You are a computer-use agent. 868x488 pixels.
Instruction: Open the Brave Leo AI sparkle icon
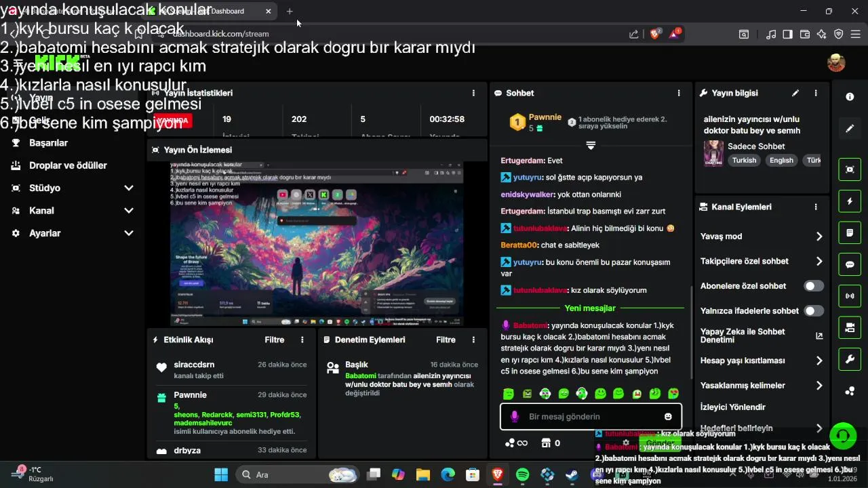point(821,34)
